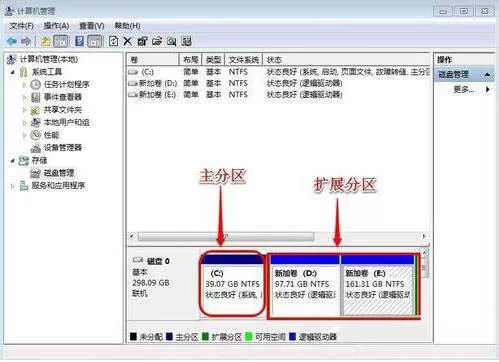The image size is (499, 362).
Task: Select 任务计划程序 in the tree
Action: pos(67,84)
